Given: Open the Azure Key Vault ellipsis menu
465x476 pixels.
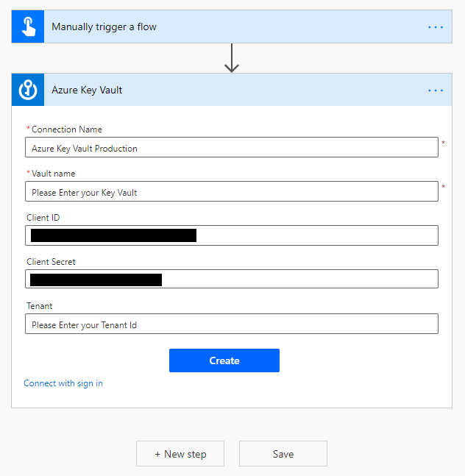Looking at the screenshot, I should tap(436, 90).
